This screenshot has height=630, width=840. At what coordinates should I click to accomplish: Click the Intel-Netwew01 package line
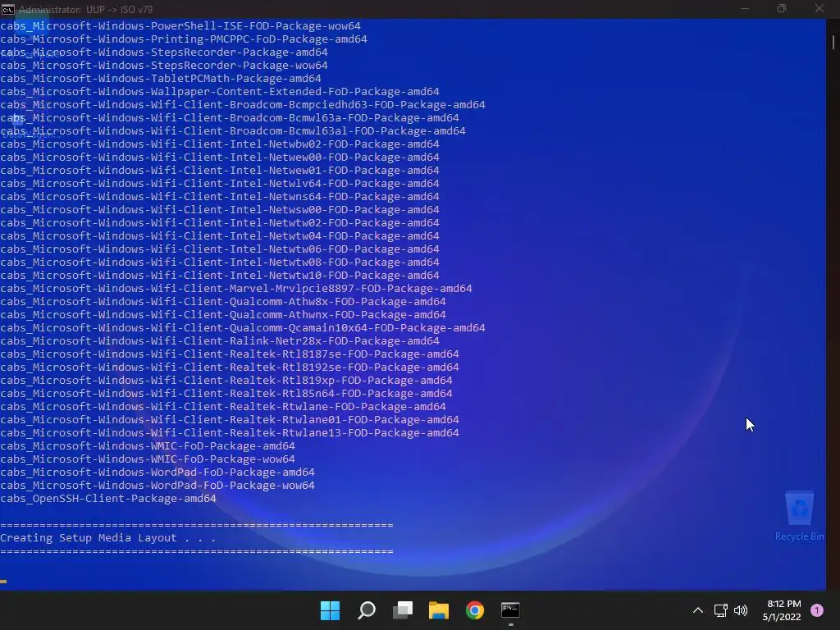(x=220, y=171)
